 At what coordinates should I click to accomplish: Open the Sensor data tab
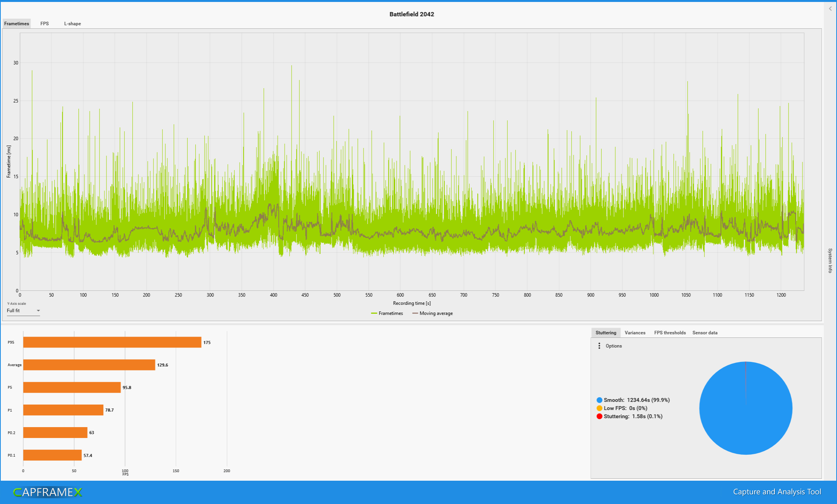point(705,333)
